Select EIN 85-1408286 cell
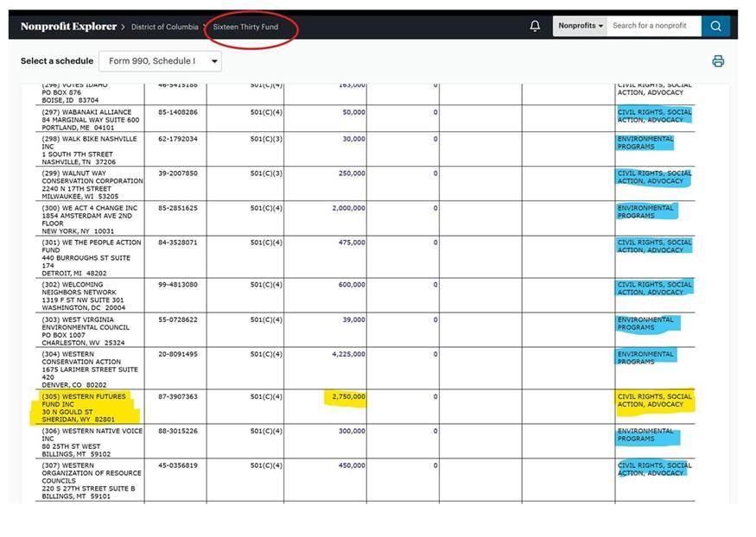Viewport: 756px width, 537px height. [x=177, y=111]
